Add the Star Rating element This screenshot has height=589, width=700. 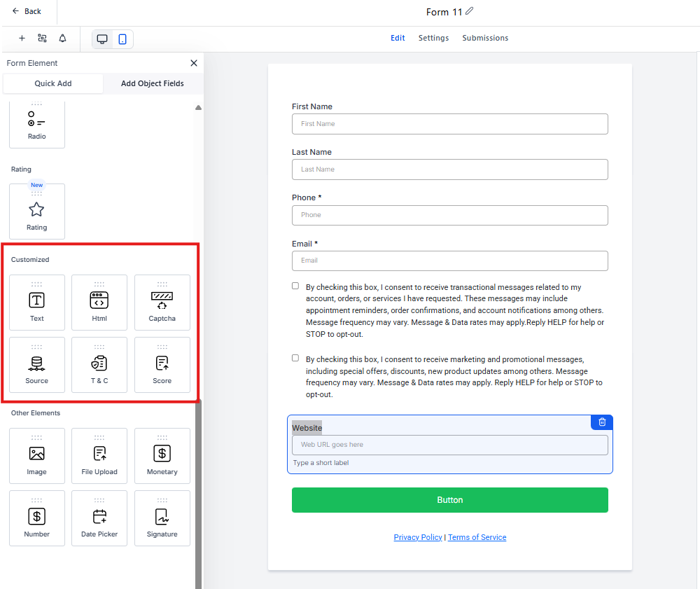37,212
